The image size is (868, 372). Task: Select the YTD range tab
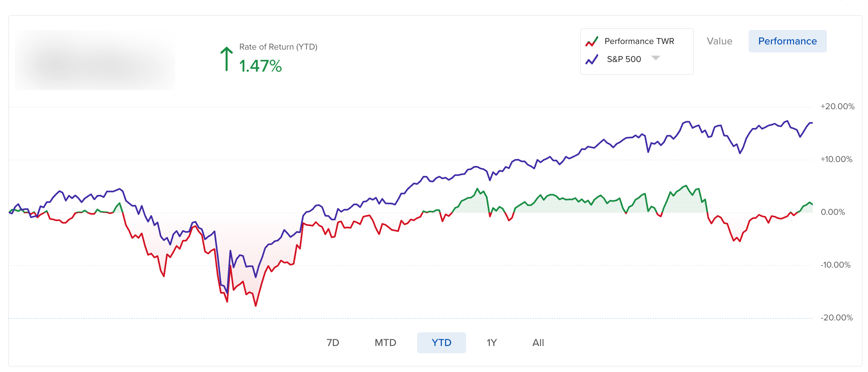[441, 343]
